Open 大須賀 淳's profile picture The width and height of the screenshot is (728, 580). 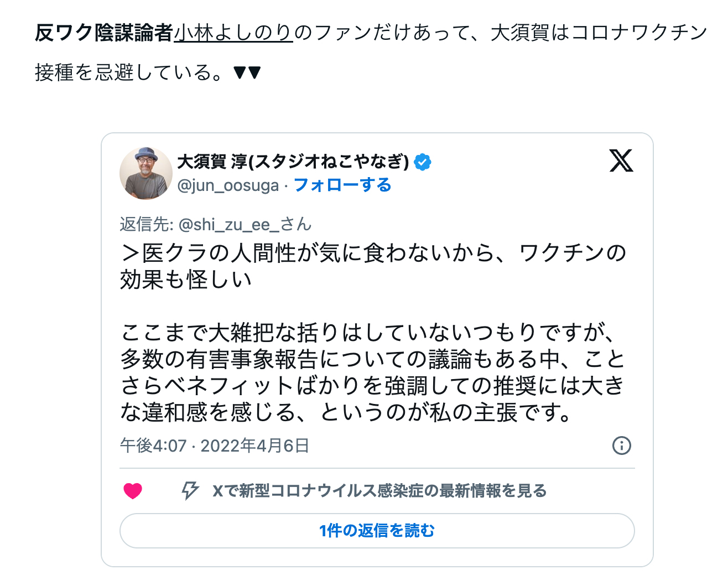146,173
